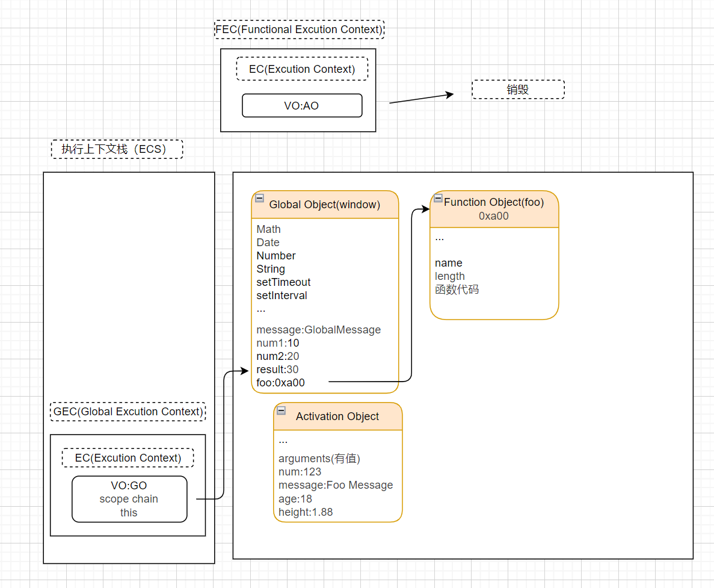Select the GEC(Global Excution Context) label

click(128, 412)
